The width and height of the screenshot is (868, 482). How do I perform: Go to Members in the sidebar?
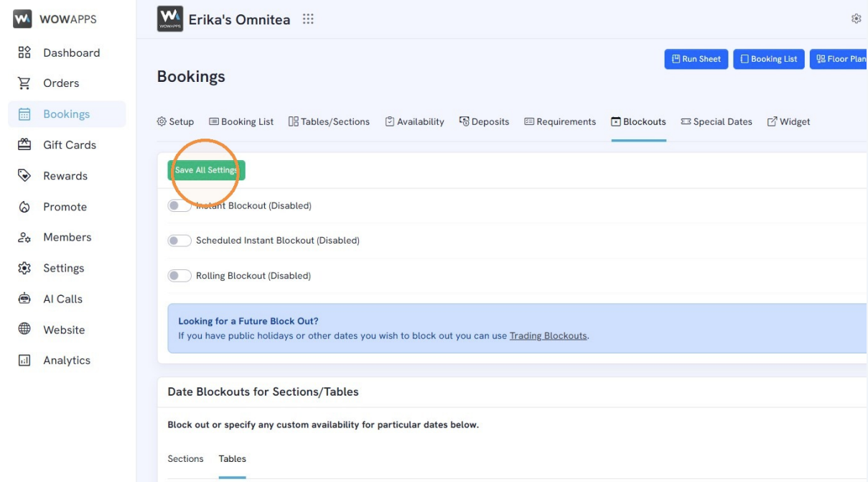[67, 237]
